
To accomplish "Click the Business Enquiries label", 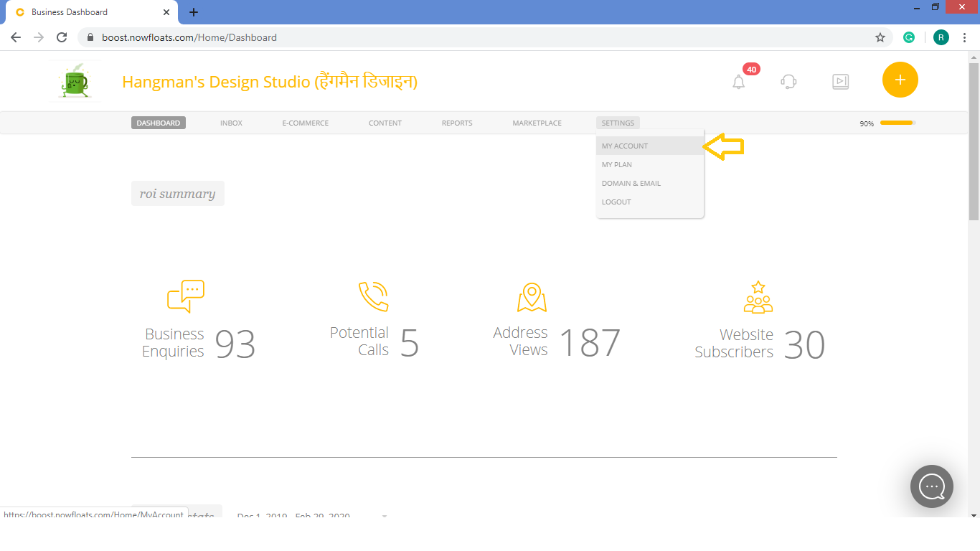I will (174, 343).
